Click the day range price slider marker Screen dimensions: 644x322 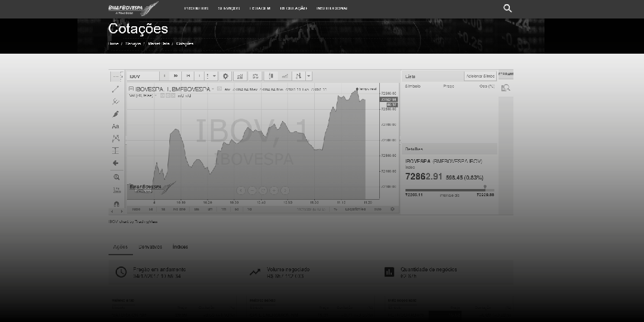(485, 187)
